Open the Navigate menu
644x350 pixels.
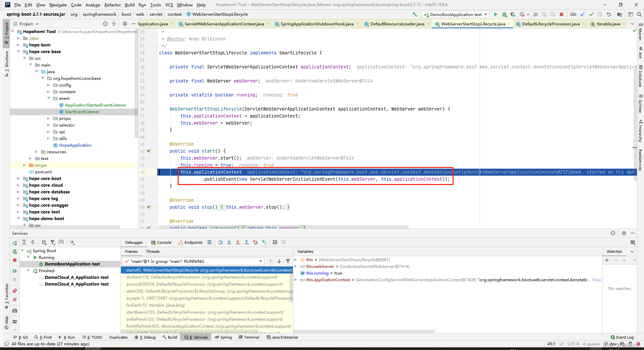click(x=58, y=5)
